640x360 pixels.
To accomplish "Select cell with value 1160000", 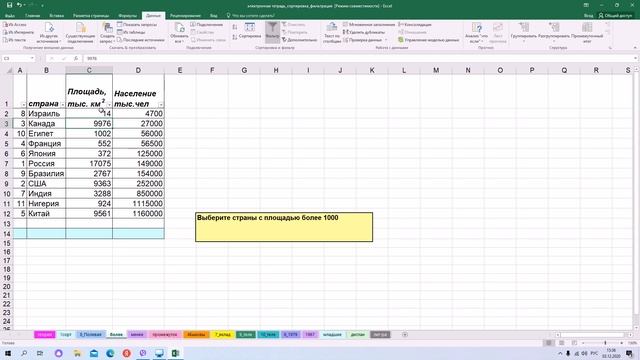I will (x=138, y=213).
